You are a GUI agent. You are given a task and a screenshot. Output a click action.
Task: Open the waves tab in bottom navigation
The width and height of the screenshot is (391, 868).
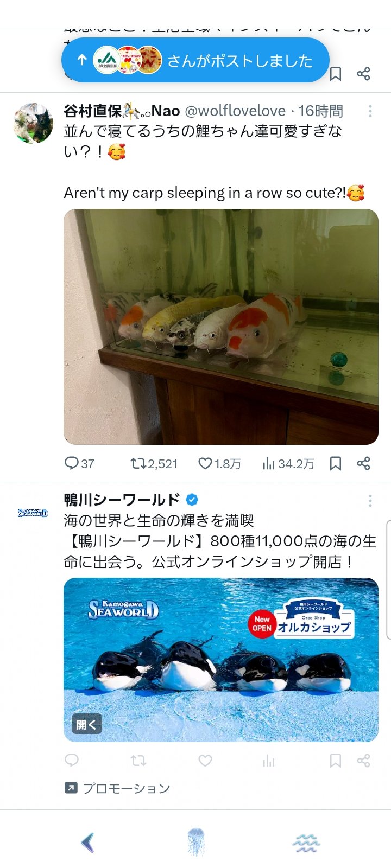tap(306, 843)
